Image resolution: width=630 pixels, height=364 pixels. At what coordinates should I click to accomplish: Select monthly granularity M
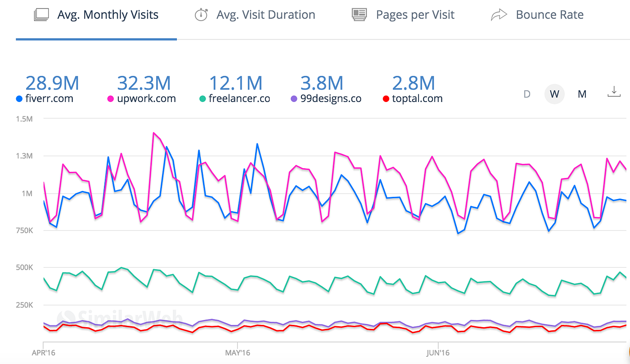tap(582, 94)
